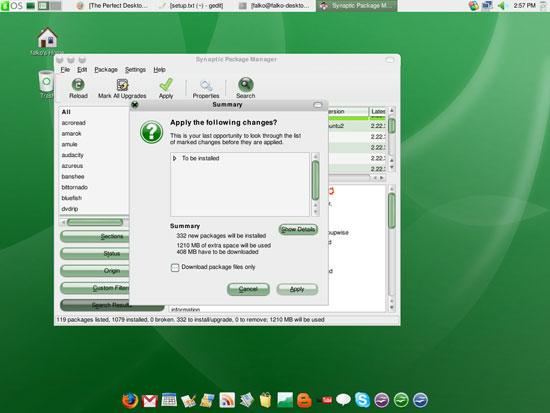Click the scrollbar in changes list
Screen dimensions: 550x413
pos(315,180)
